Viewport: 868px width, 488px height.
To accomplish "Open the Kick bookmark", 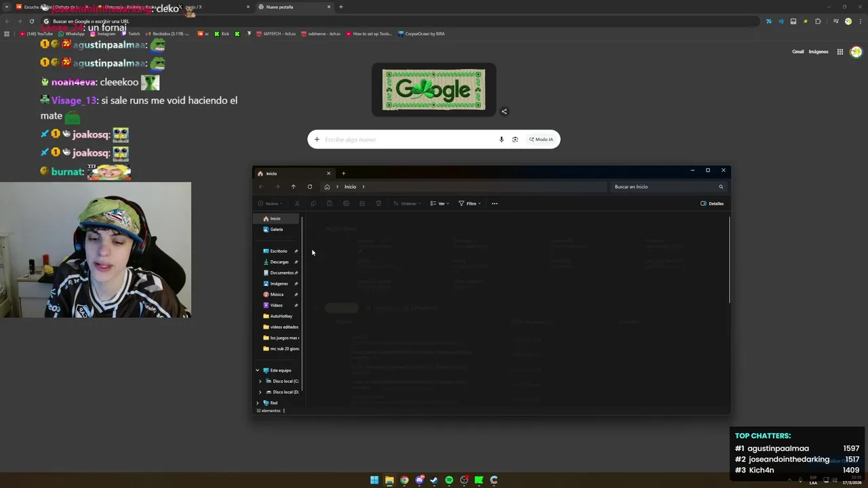I will [x=221, y=33].
